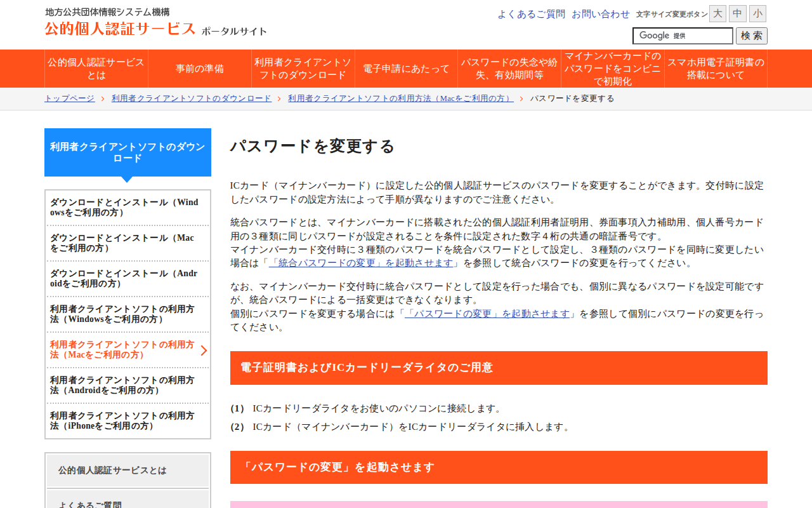The height and width of the screenshot is (508, 812).
Task: Click the blue sidebar heading 利用者クライアントソフトのダウンロード
Action: [128, 152]
